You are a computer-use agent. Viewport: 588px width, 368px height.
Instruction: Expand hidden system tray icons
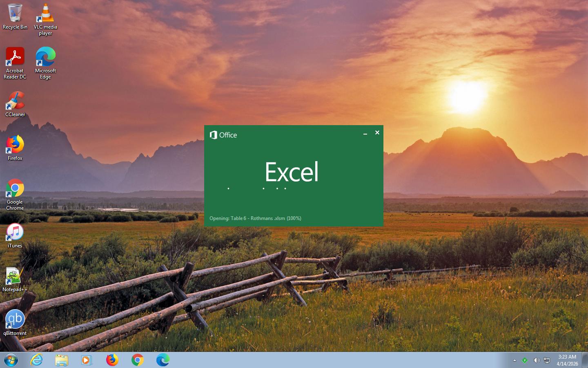click(514, 360)
